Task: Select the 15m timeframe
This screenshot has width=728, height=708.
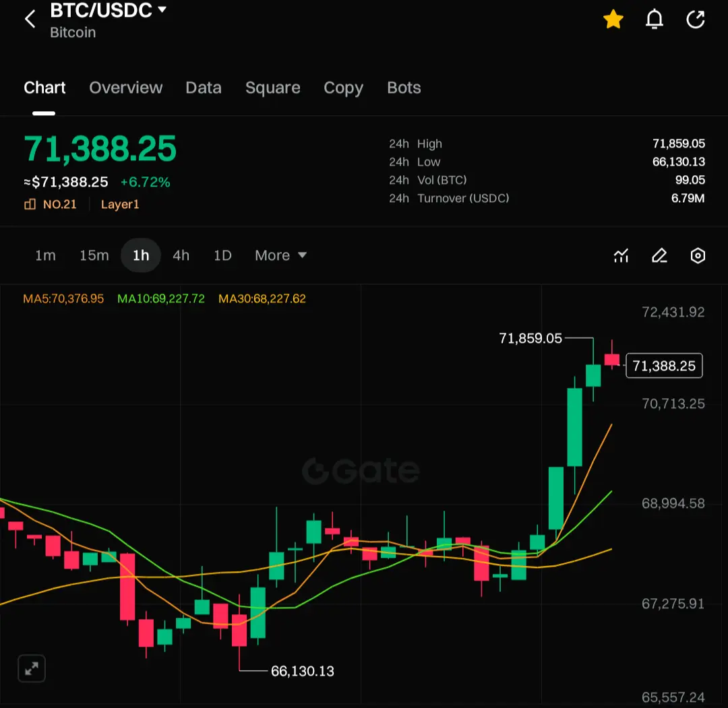Action: pyautogui.click(x=94, y=255)
